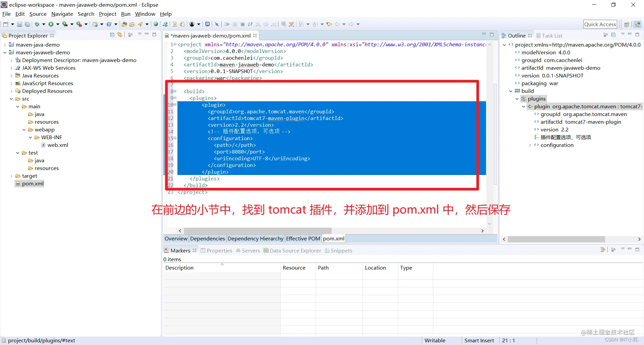The image size is (644, 345).
Task: Click the Save toolbar icon
Action: (x=19, y=24)
